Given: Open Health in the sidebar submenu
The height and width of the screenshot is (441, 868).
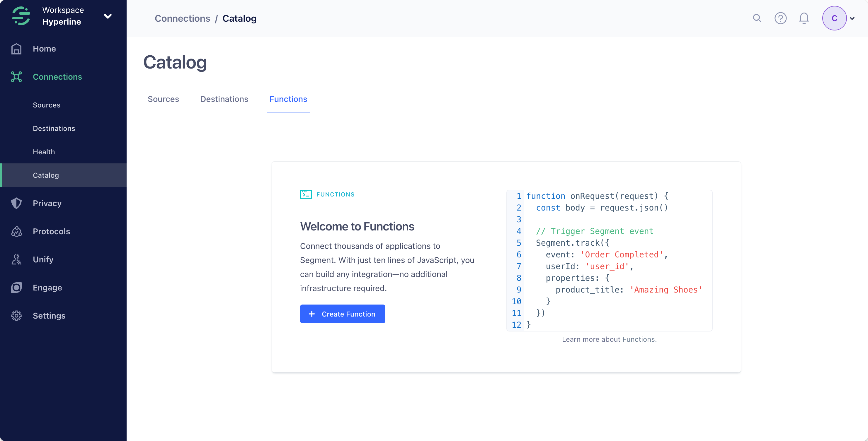Looking at the screenshot, I should (x=44, y=152).
